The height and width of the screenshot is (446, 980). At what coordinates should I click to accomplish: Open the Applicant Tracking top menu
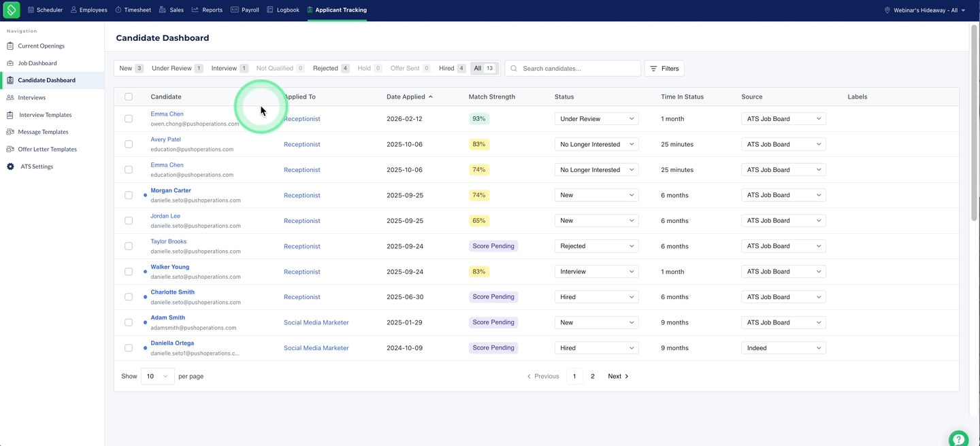click(337, 10)
